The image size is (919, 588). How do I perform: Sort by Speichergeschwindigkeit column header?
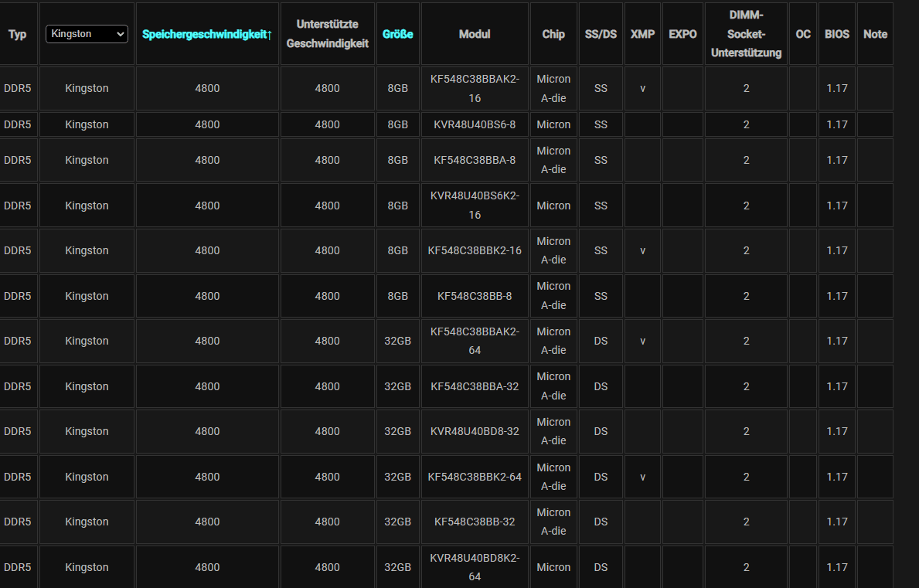(x=207, y=35)
